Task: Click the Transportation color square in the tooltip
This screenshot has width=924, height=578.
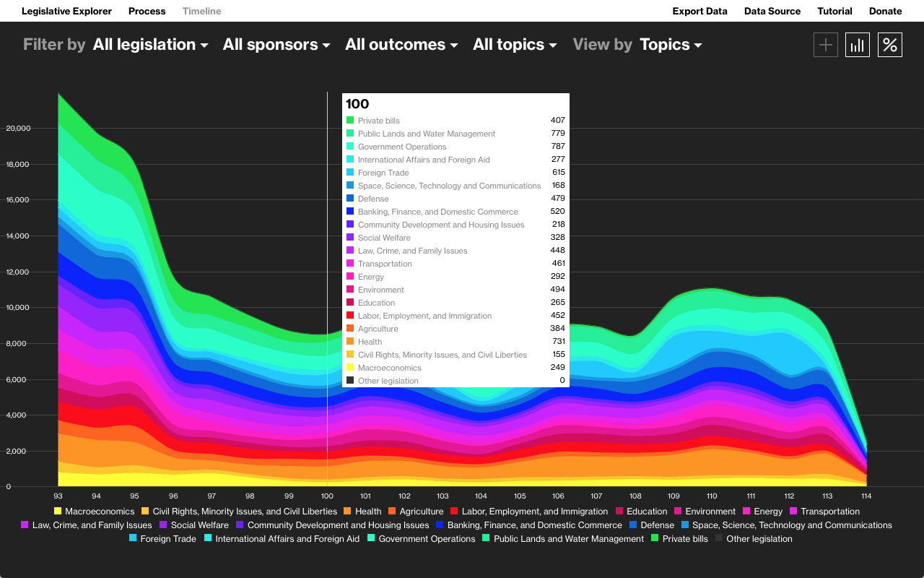Action: tap(351, 264)
